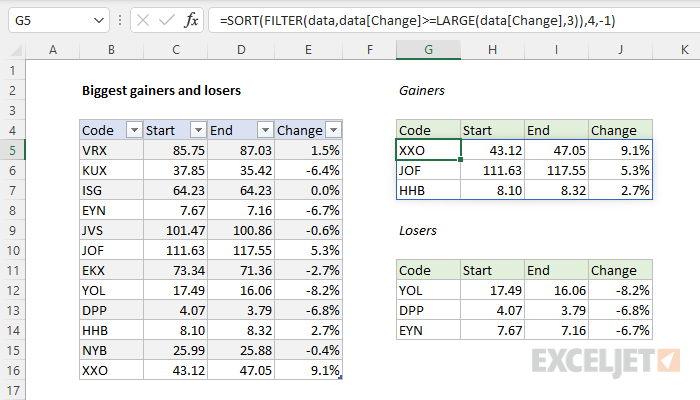
Task: Click Start value 101.47
Action: click(x=175, y=230)
